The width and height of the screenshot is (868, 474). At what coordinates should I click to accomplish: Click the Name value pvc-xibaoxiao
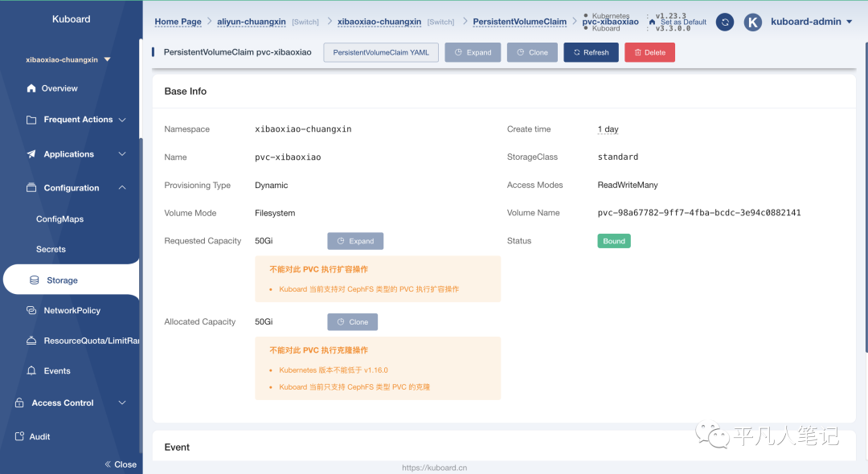[288, 157]
